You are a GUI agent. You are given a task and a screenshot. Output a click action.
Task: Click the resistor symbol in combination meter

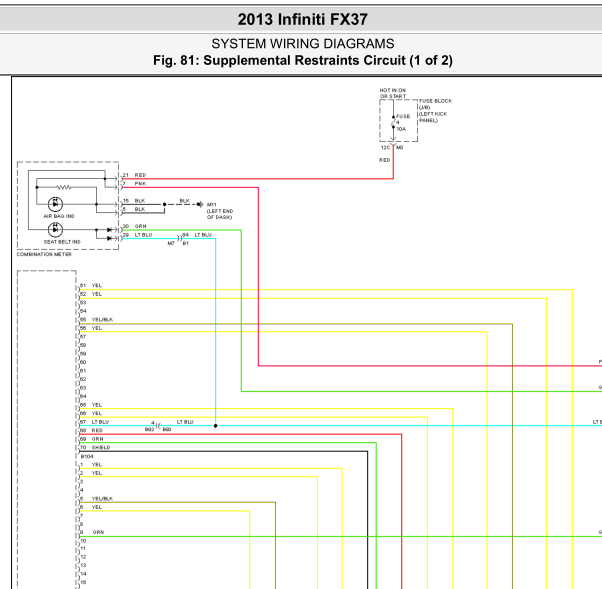63,187
